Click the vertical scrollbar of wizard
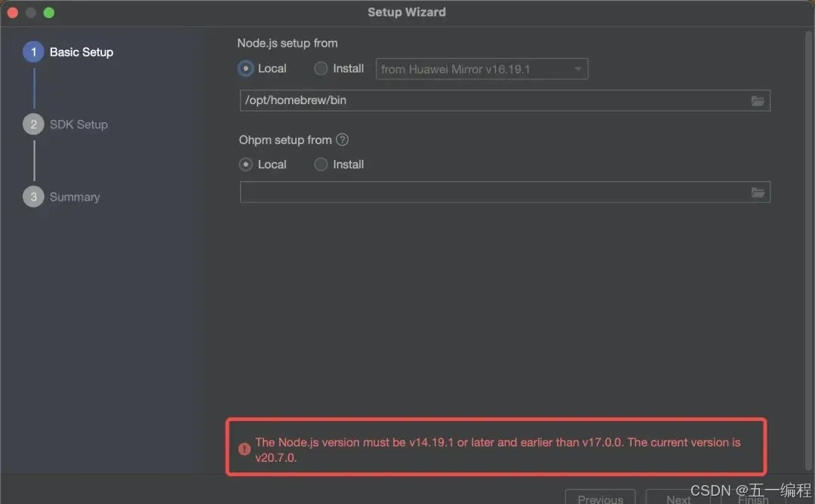The image size is (815, 504). point(809,250)
